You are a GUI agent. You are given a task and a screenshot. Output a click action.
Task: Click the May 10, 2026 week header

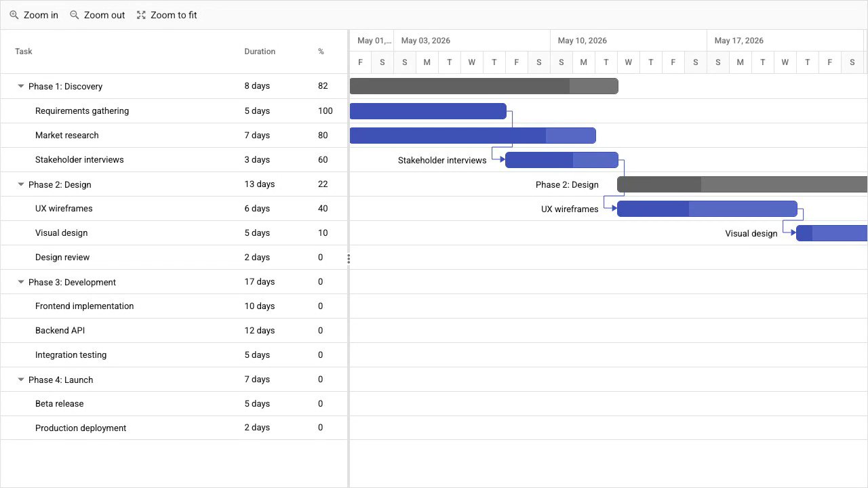point(629,41)
